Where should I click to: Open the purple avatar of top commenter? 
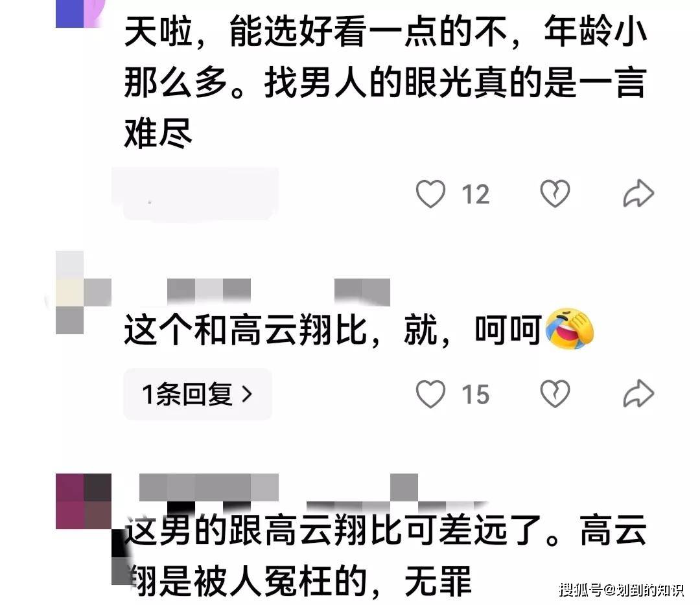(80, 14)
